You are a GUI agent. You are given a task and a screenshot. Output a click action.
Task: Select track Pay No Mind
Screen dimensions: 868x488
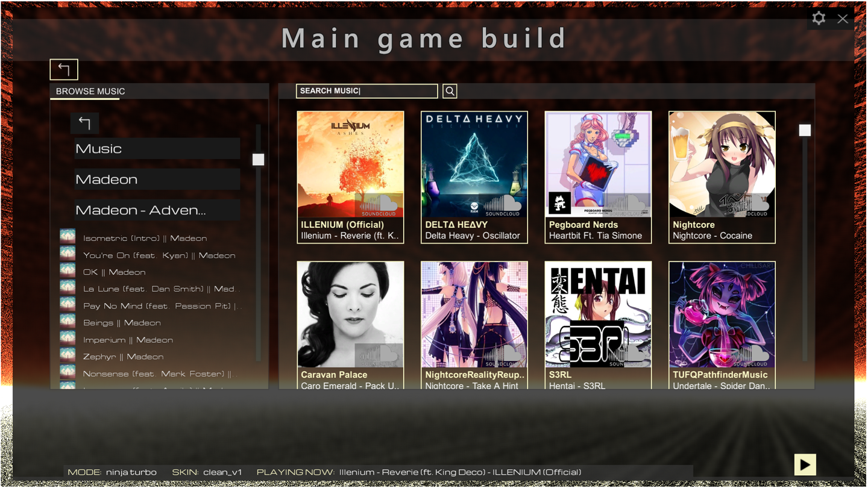[162, 305]
